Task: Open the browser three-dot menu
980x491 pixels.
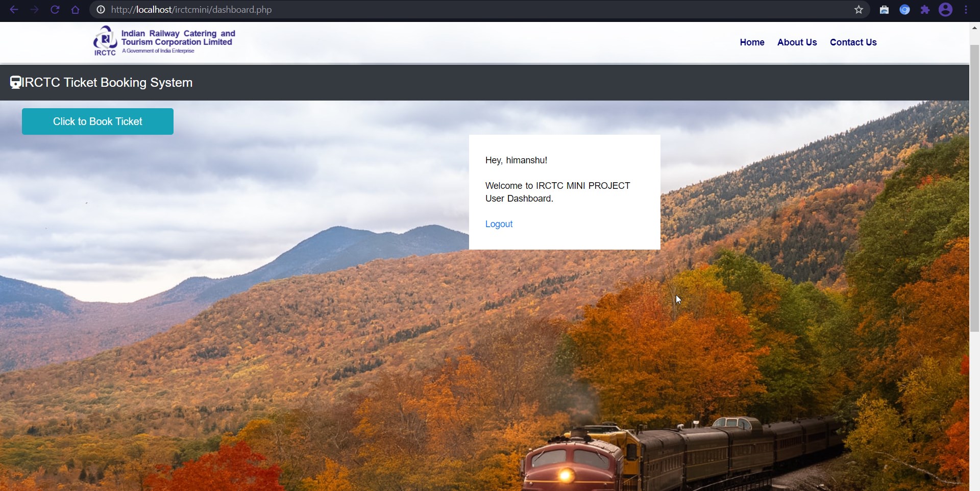Action: pyautogui.click(x=966, y=10)
